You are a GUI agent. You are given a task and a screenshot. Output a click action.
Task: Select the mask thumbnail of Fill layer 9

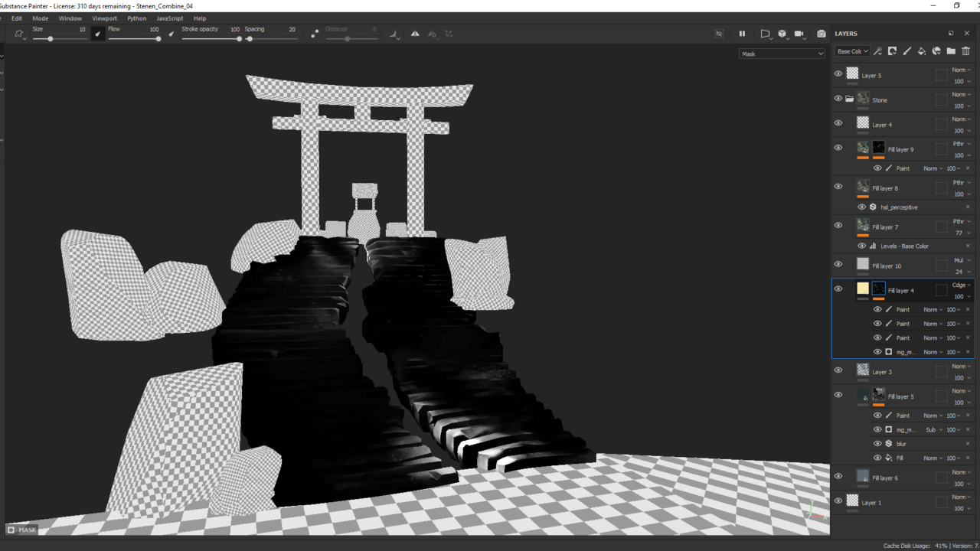878,148
